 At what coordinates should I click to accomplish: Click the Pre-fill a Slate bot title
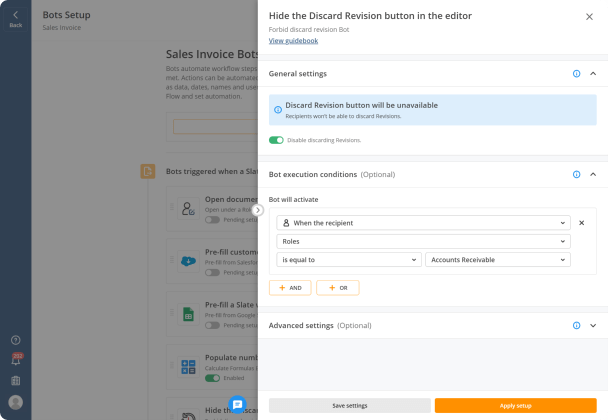(231, 305)
